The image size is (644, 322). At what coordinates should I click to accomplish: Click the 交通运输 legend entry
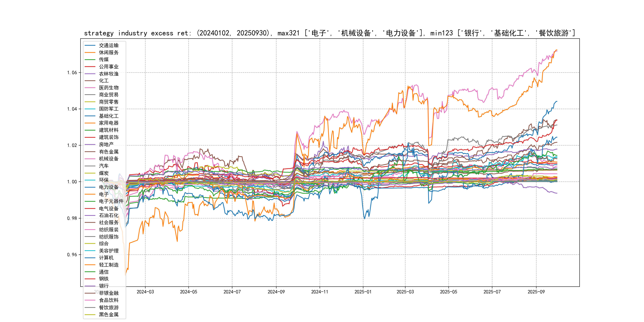pyautogui.click(x=109, y=45)
